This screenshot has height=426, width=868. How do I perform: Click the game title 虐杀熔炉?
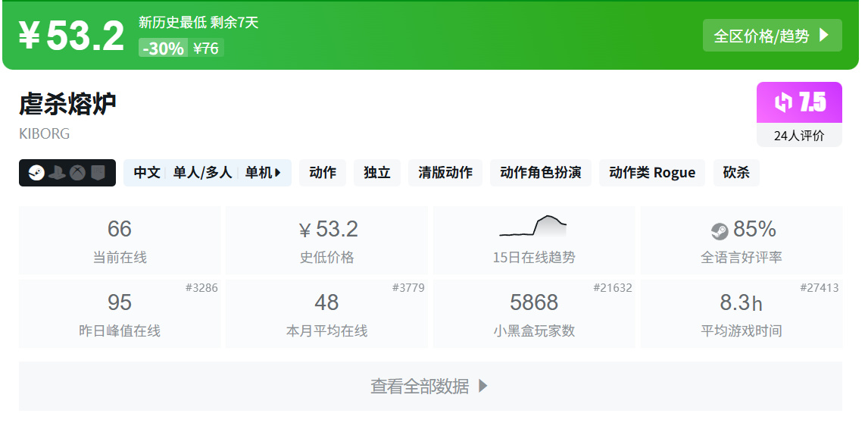67,104
